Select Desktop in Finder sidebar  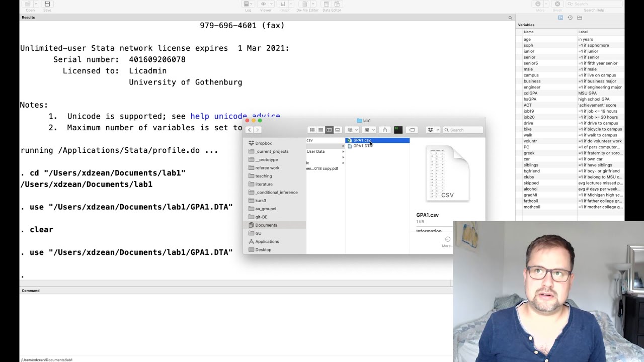(263, 249)
